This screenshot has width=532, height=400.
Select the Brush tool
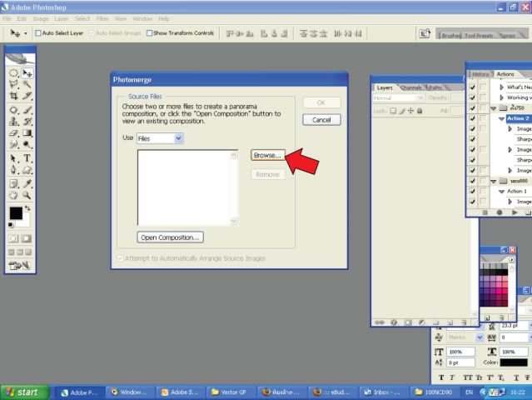click(27, 110)
